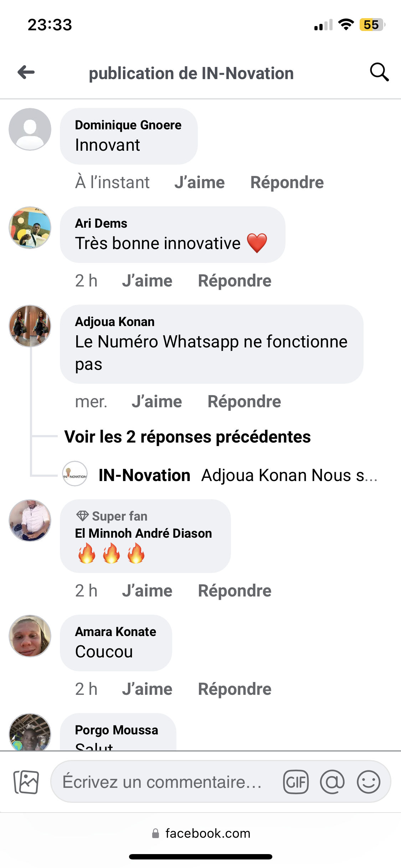
Task: Like Ari Dems' comment
Action: coord(147,281)
